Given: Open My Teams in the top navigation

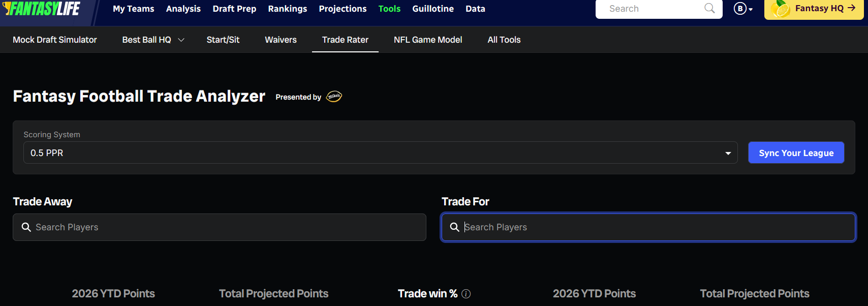Looking at the screenshot, I should (133, 9).
